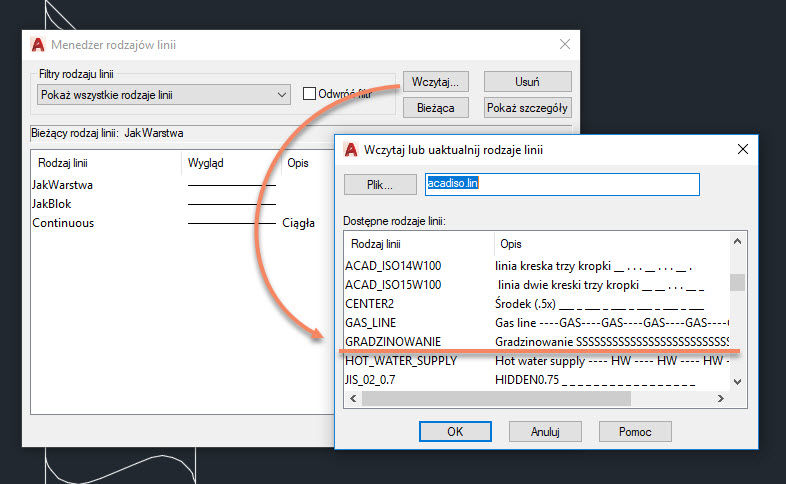
Task: Click the Rodzaj linii column header in the Menedżer window
Action: (106, 163)
